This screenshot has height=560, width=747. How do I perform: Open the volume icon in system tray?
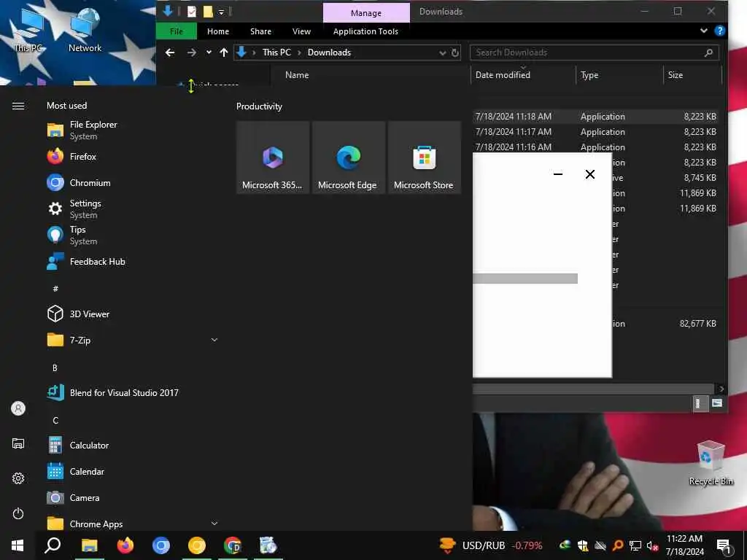652,545
